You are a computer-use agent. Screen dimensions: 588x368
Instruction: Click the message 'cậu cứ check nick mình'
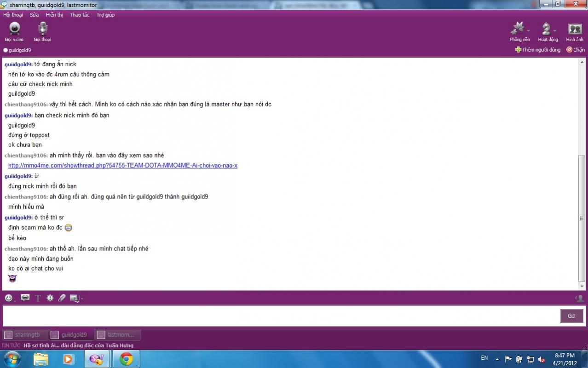point(40,84)
